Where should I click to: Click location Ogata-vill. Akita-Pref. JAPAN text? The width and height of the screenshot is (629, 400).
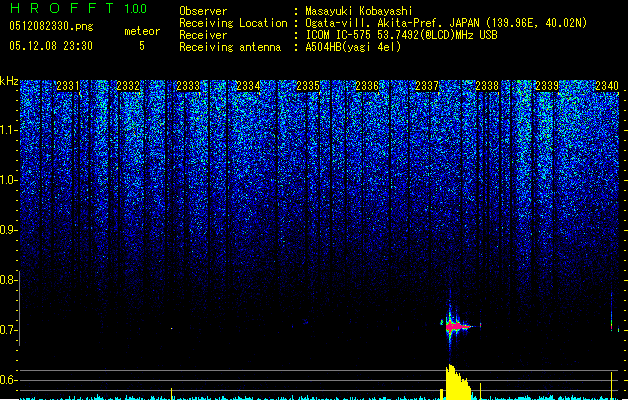pyautogui.click(x=392, y=23)
